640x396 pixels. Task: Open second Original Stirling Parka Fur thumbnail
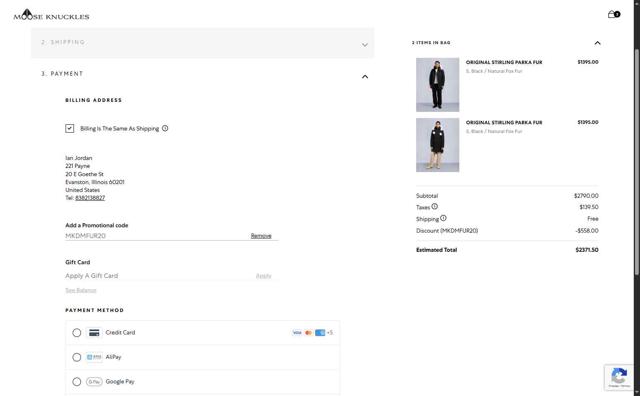tap(438, 145)
